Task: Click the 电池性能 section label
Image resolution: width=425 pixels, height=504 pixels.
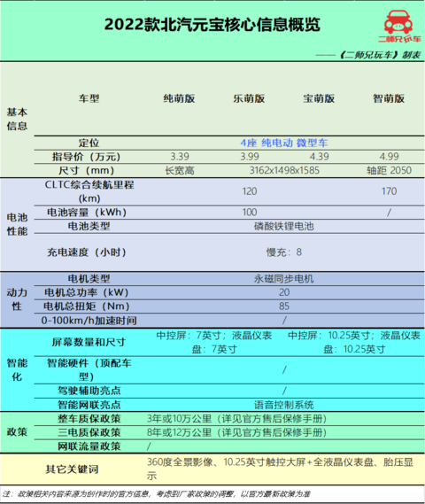Action: tap(17, 224)
